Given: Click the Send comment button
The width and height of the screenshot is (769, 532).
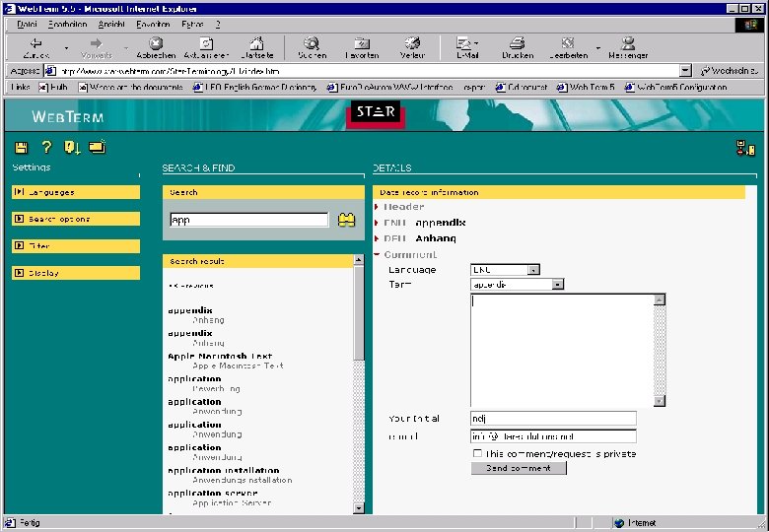Looking at the screenshot, I should 519,468.
